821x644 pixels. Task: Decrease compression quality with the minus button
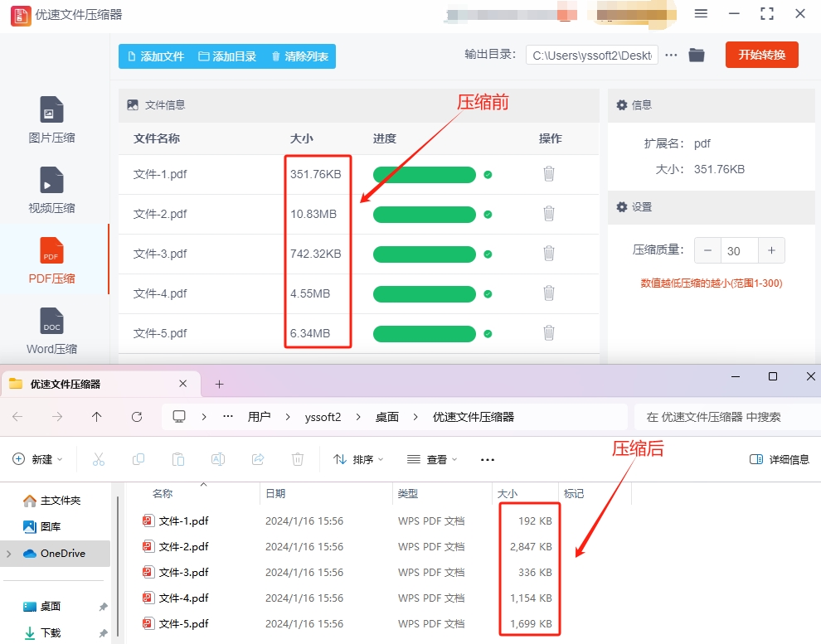707,250
